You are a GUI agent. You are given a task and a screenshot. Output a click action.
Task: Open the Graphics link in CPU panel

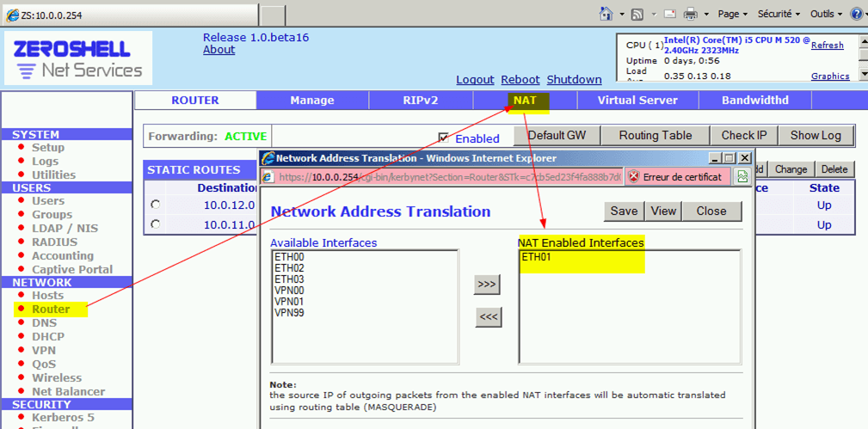pyautogui.click(x=830, y=77)
